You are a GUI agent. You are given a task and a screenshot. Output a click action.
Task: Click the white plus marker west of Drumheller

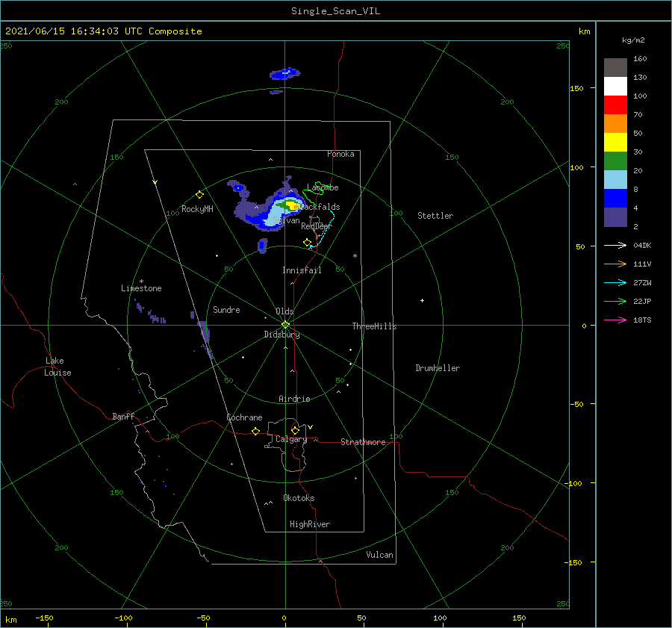(x=422, y=300)
